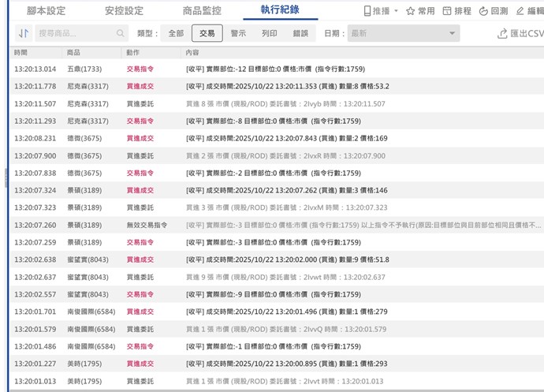This screenshot has height=392, width=544.
Task: Select the 警示 type filter
Action: click(x=238, y=34)
